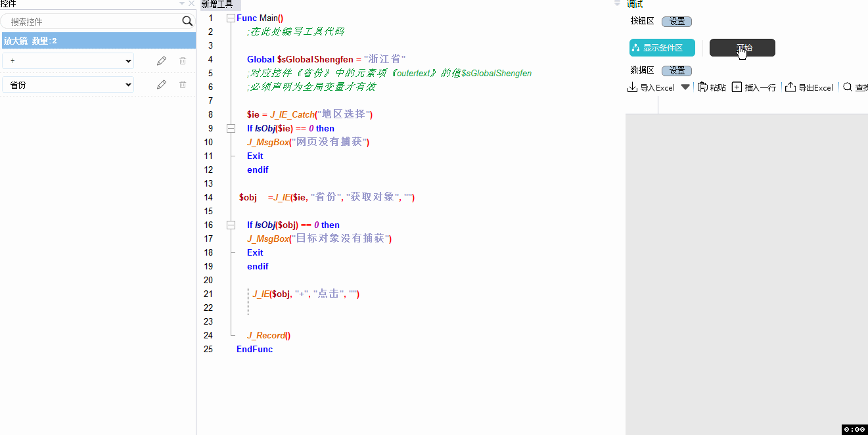Click the comment ;必须声明为全局变量才有效
The height and width of the screenshot is (435, 868).
click(x=311, y=87)
